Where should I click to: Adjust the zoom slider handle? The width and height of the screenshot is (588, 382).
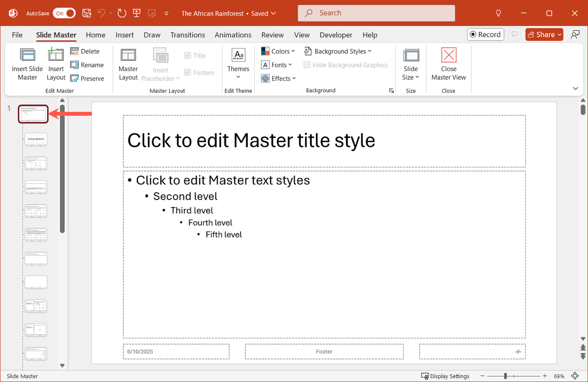(x=506, y=376)
